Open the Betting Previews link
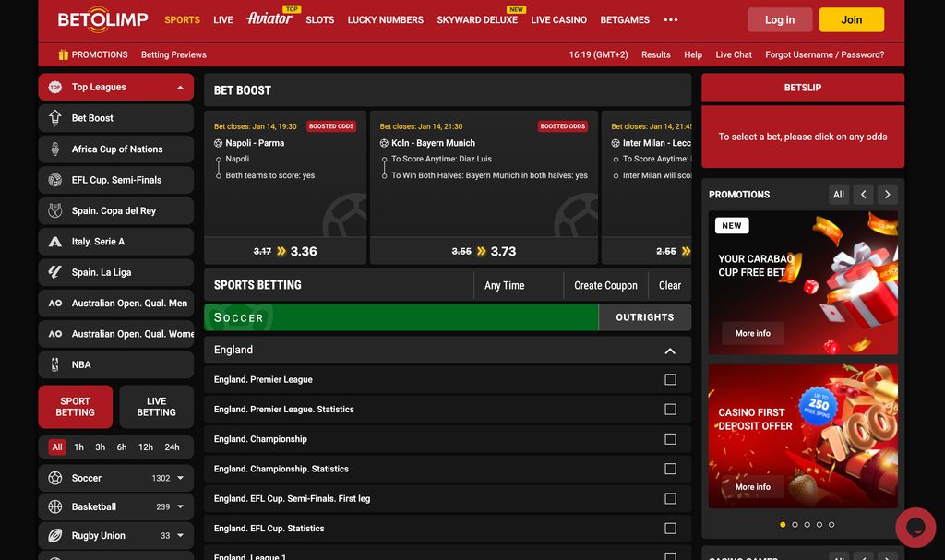Viewport: 945px width, 560px height. (x=173, y=54)
